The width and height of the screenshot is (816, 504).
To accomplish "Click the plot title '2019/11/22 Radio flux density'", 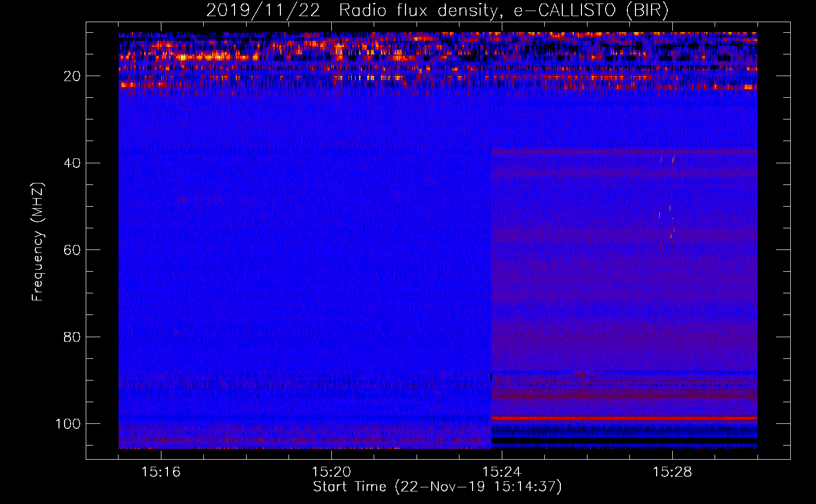I will tap(437, 10).
